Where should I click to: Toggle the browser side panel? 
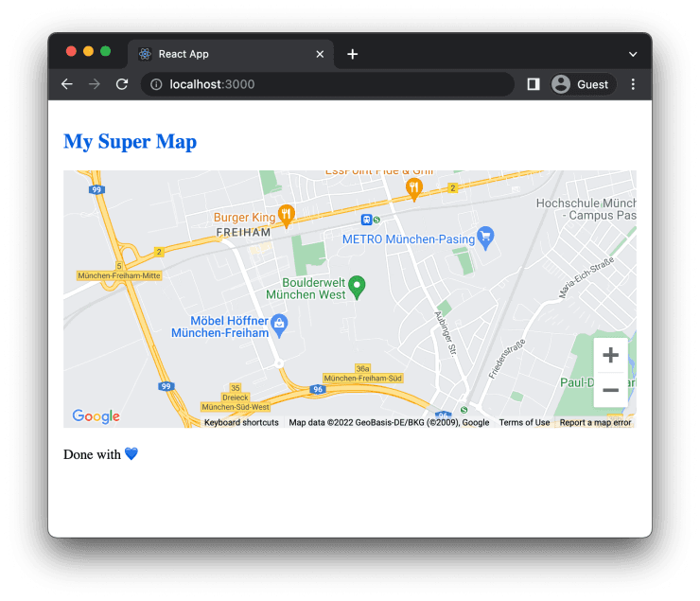pyautogui.click(x=534, y=84)
